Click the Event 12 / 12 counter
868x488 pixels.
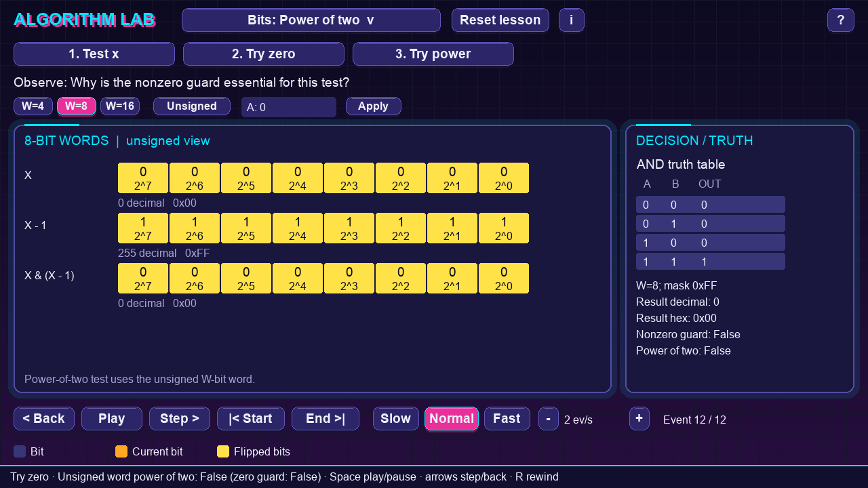pyautogui.click(x=694, y=420)
